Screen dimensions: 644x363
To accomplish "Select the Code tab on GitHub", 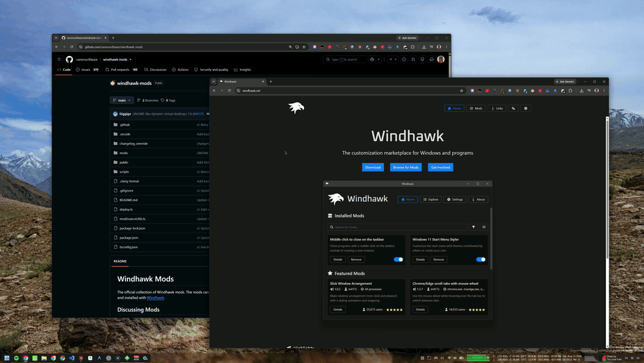I will 64,70.
